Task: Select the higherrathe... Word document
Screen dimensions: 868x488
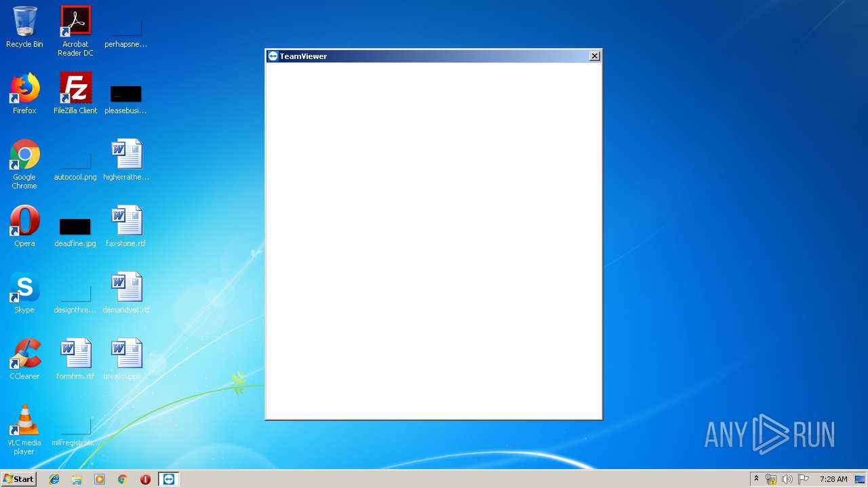Action: click(x=126, y=160)
